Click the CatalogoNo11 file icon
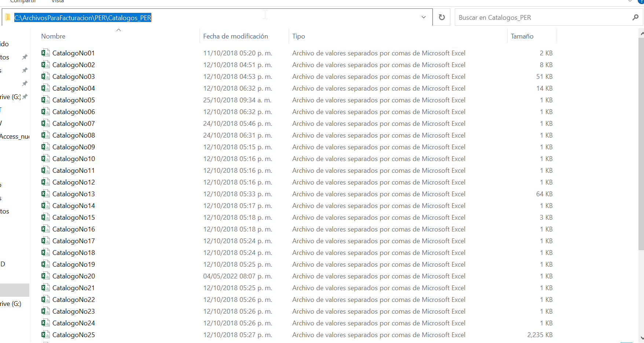 45,170
